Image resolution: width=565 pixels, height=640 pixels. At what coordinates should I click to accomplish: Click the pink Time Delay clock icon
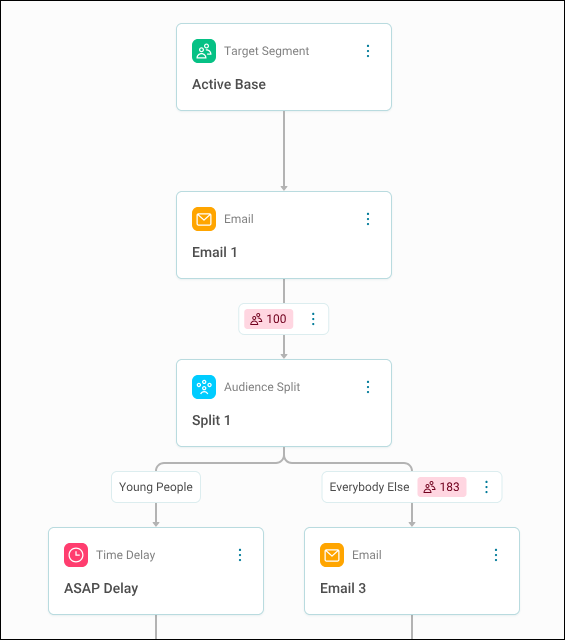point(76,555)
